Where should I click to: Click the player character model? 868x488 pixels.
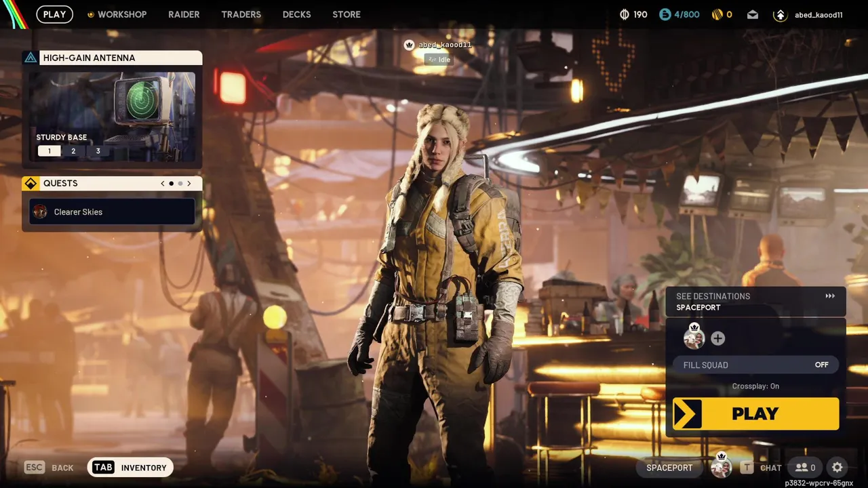point(438,291)
